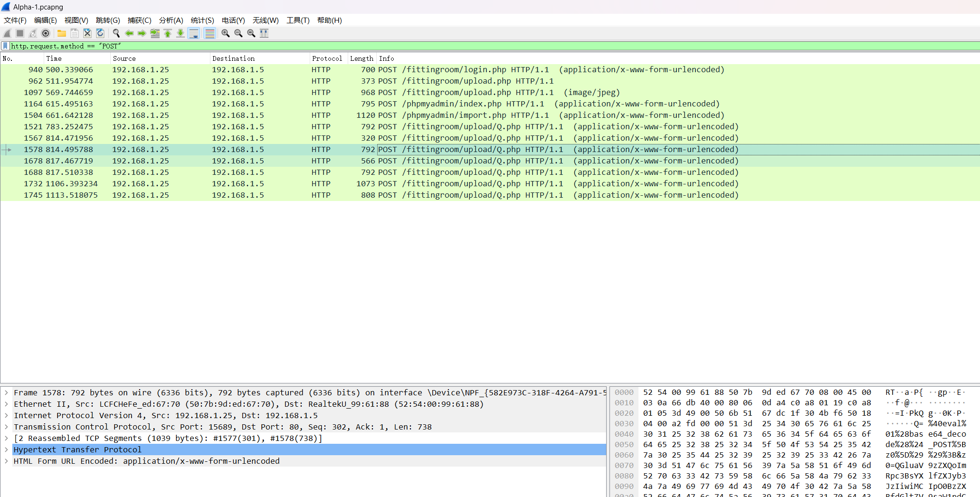Screen dimensions: 980x497
Task: Click hex offset 0030 row in bytes pane
Action: pyautogui.click(x=624, y=424)
